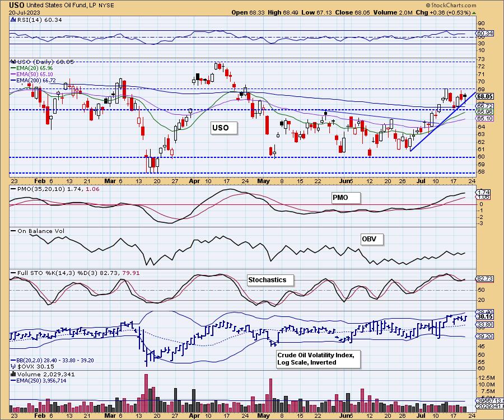Click the $OVX 30.15 legend text
The image size is (504, 420).
click(32, 366)
